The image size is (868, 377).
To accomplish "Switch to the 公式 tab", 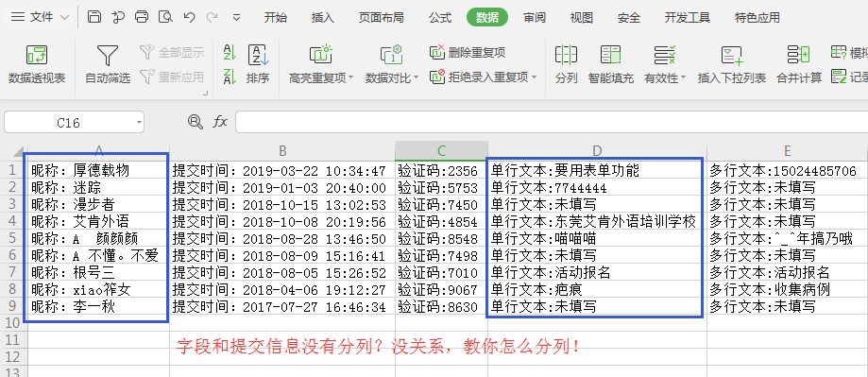I will 440,18.
